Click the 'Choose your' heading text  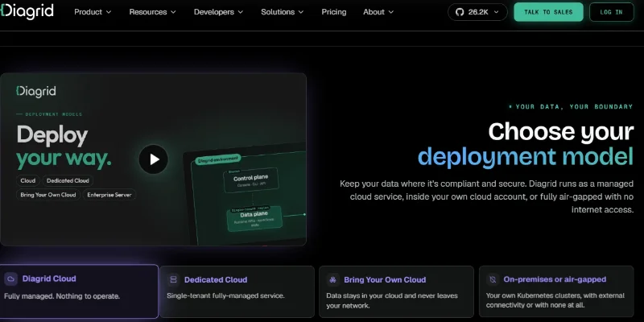560,131
